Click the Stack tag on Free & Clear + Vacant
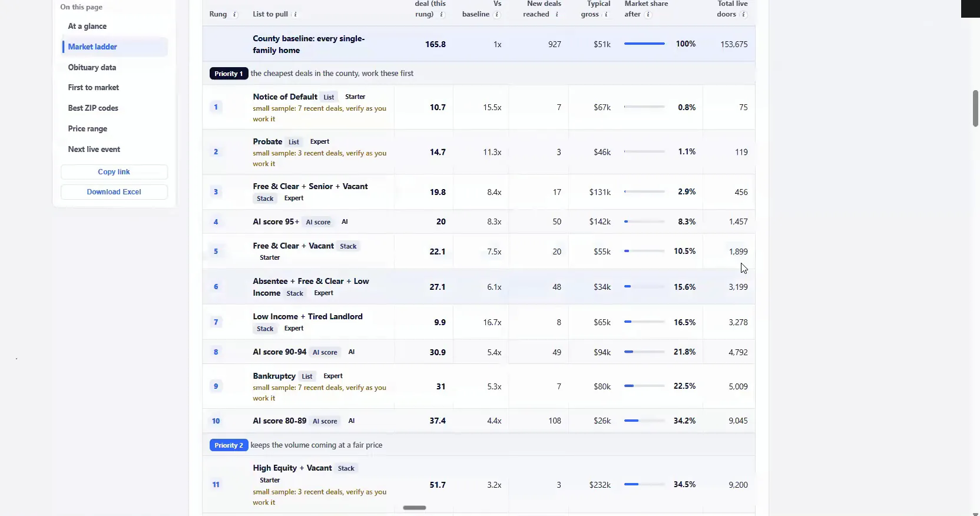This screenshot has width=980, height=516. 348,246
